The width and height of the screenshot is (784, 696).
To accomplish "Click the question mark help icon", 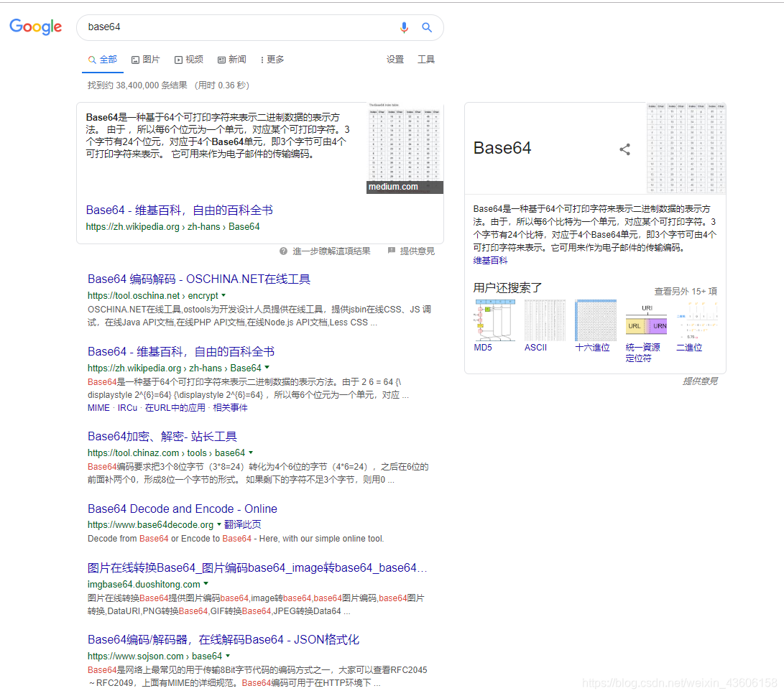I will pyautogui.click(x=283, y=251).
